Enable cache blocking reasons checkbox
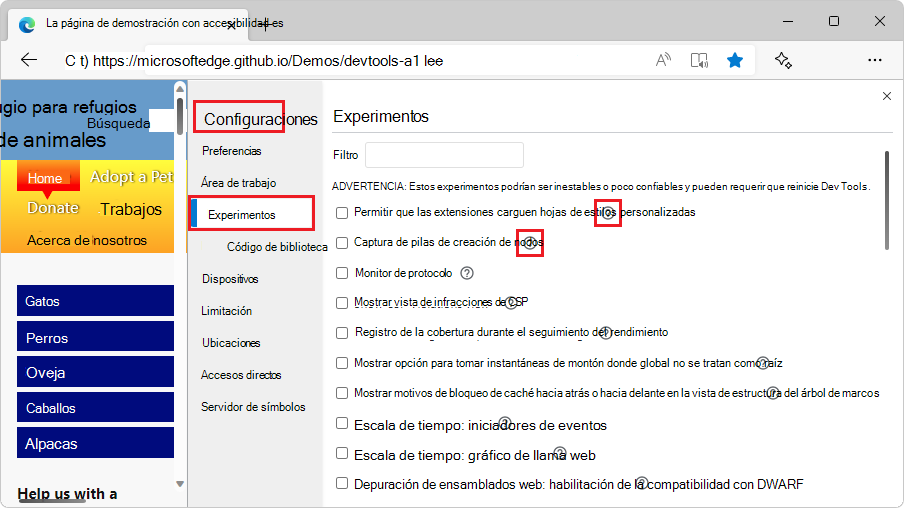This screenshot has height=508, width=904. coord(342,393)
